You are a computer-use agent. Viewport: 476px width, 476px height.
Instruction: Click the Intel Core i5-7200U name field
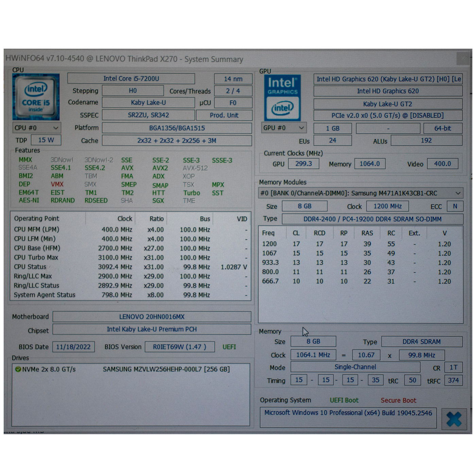click(131, 79)
